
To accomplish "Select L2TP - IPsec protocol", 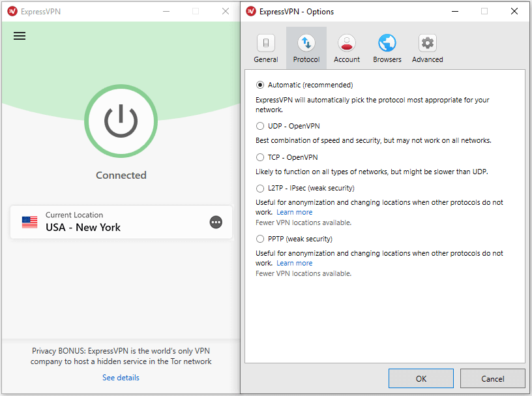I will click(260, 188).
